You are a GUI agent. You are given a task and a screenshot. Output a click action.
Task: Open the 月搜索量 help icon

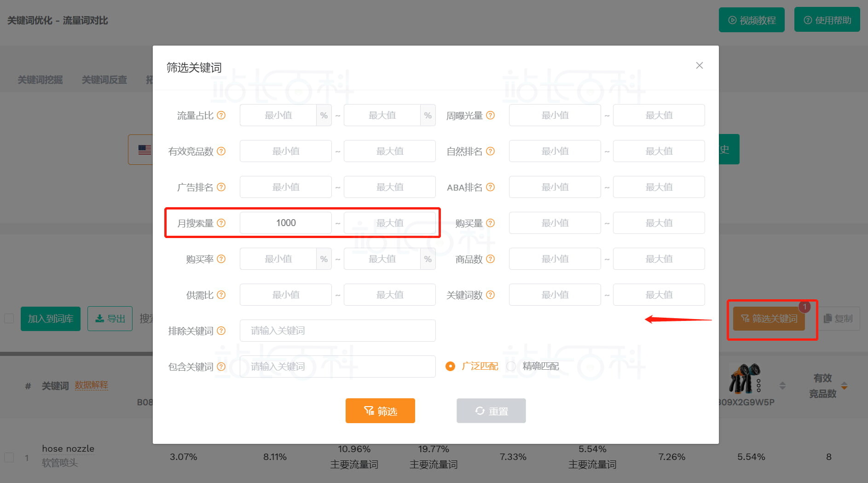(221, 223)
